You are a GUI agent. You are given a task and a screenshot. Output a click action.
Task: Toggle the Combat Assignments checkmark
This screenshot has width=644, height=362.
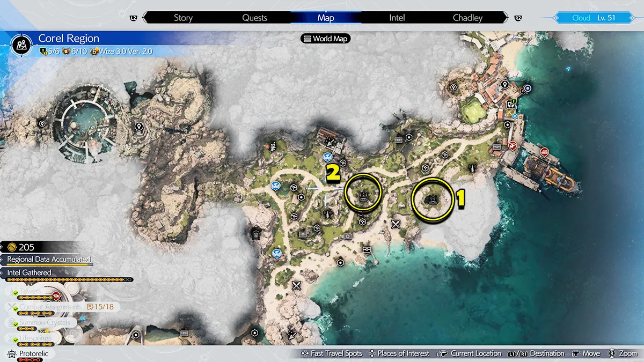click(16, 308)
